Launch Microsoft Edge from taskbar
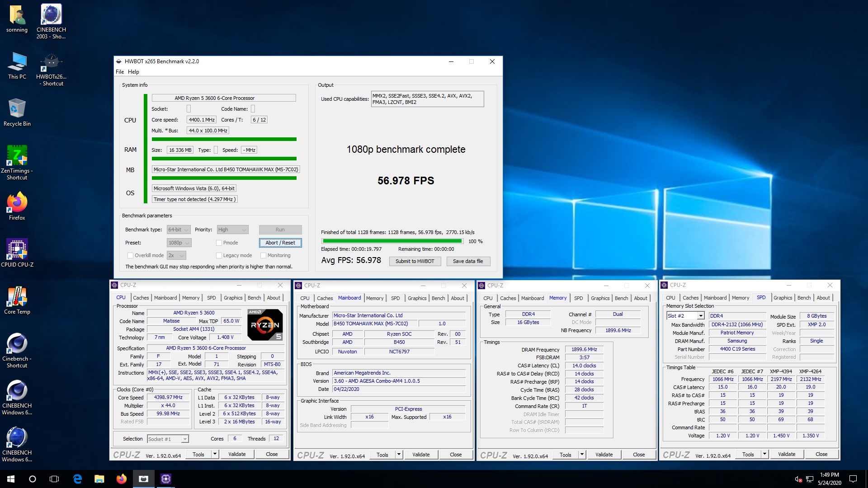The image size is (868, 488). click(77, 479)
